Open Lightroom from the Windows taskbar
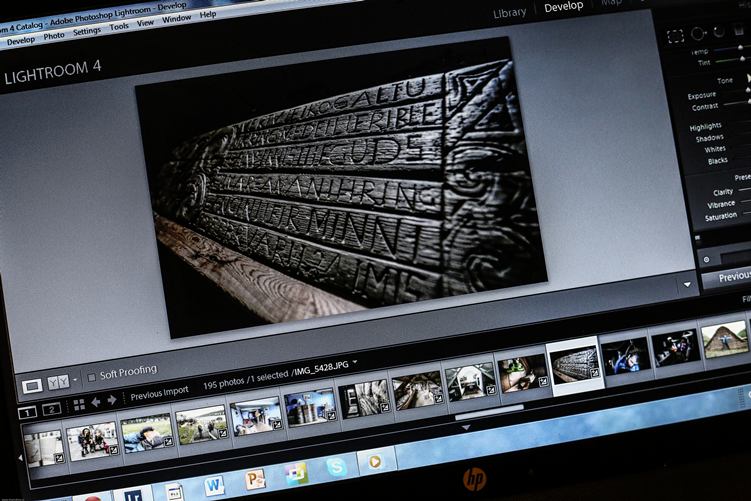 pos(133,495)
